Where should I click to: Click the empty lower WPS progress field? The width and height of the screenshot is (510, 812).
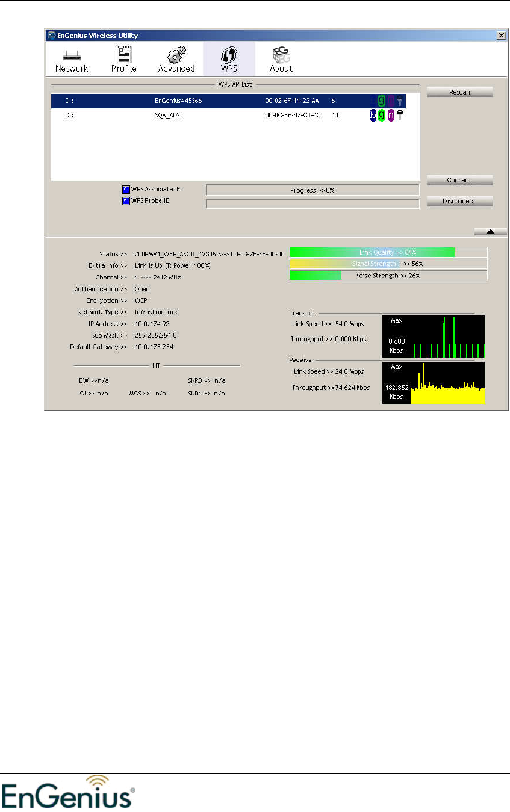[x=313, y=203]
